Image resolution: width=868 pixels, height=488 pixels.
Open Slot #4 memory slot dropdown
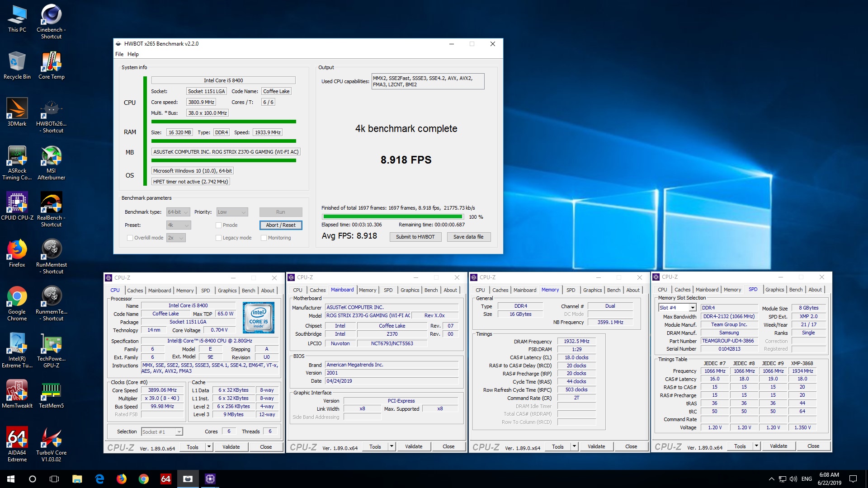tap(677, 308)
